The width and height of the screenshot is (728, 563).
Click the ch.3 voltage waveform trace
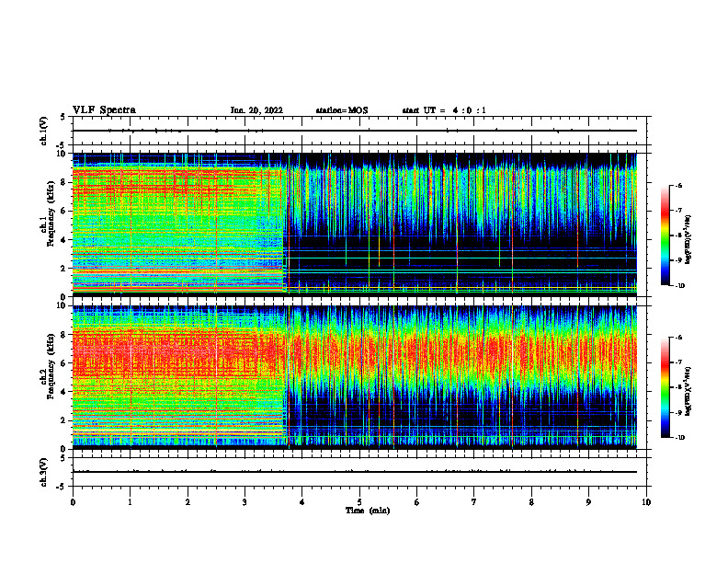click(355, 472)
